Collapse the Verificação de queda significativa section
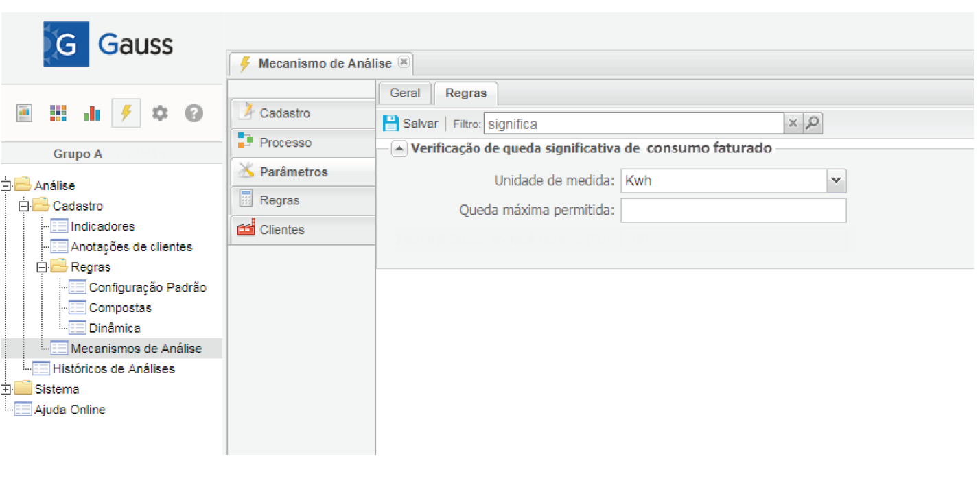The image size is (980, 494). click(399, 149)
